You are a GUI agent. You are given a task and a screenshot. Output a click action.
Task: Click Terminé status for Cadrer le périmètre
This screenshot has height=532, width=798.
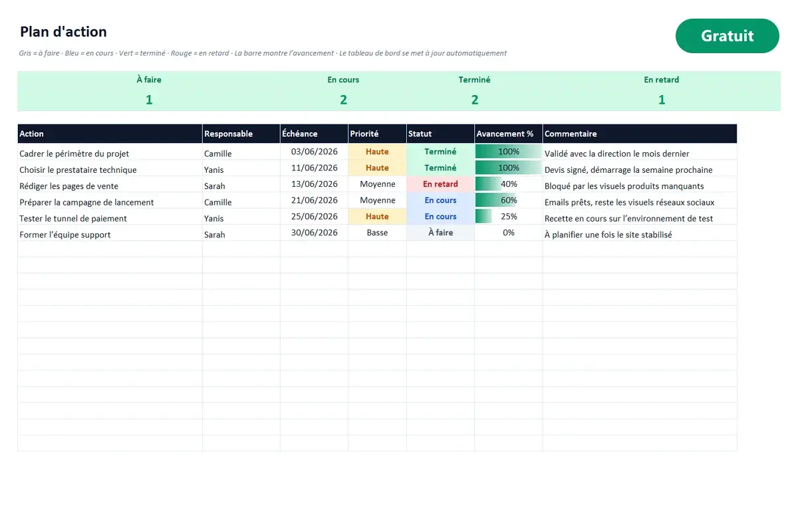point(440,152)
